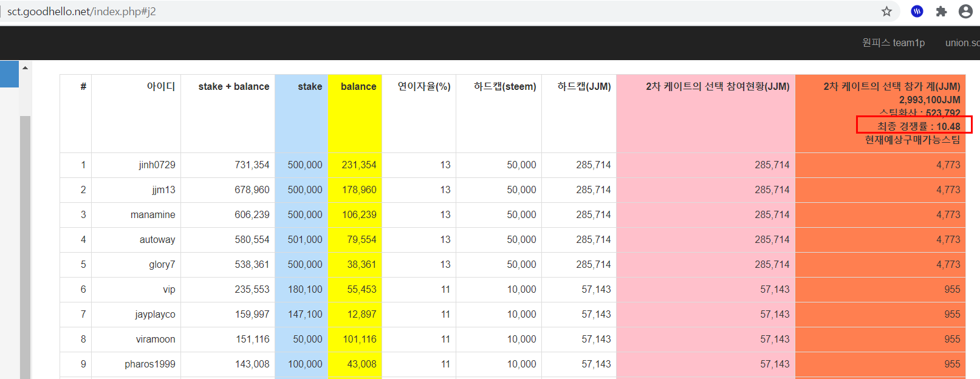Click the 143,008 stake + balance value
The height and width of the screenshot is (379, 980).
(252, 364)
